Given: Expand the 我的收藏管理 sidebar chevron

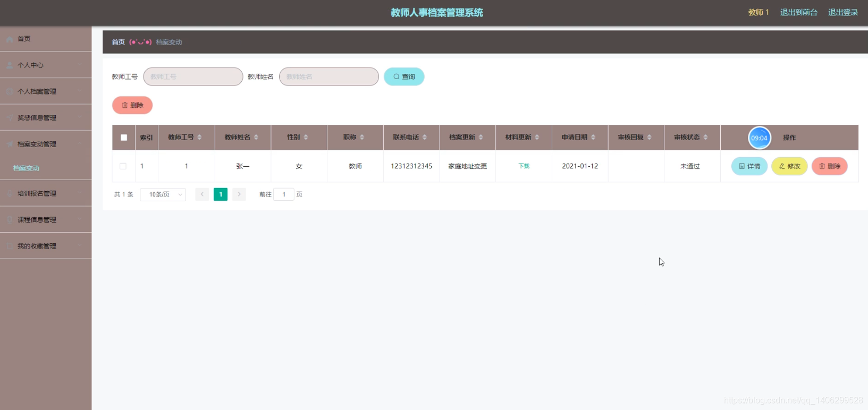Looking at the screenshot, I should [80, 246].
